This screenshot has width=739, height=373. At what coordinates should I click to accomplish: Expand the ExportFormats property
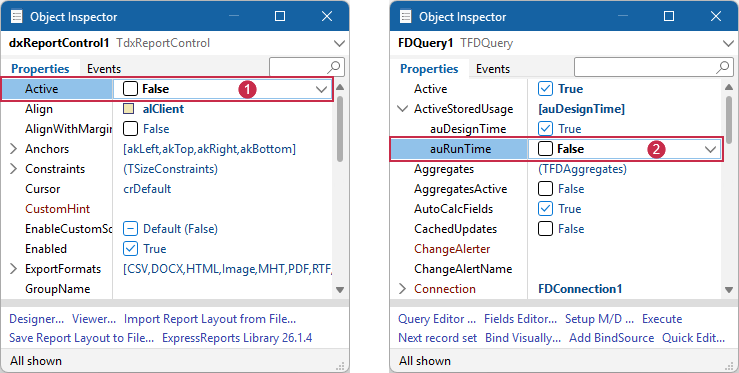pos(14,269)
